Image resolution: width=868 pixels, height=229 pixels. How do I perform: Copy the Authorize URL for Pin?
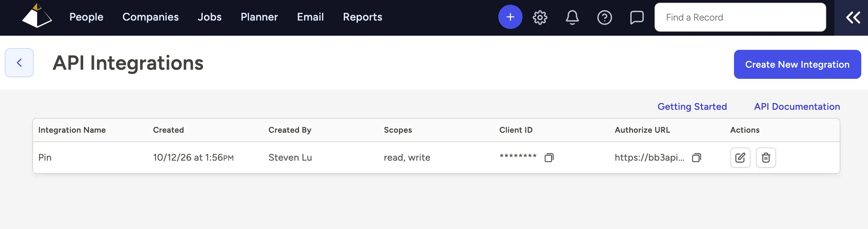click(697, 158)
